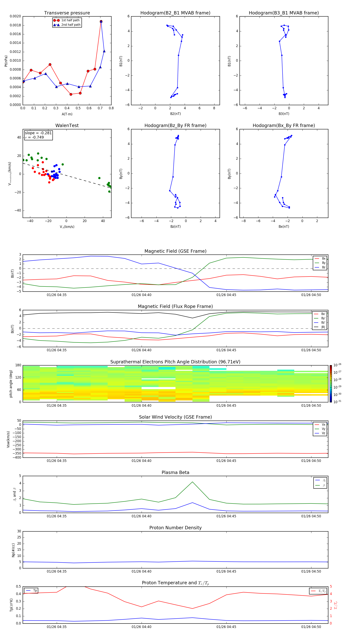Click the 'Np(#/cc)' y-axis label

[x=13, y=550]
